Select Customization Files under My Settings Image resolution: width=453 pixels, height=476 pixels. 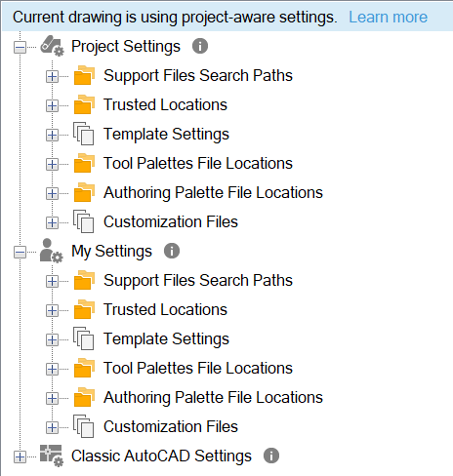pos(171,426)
